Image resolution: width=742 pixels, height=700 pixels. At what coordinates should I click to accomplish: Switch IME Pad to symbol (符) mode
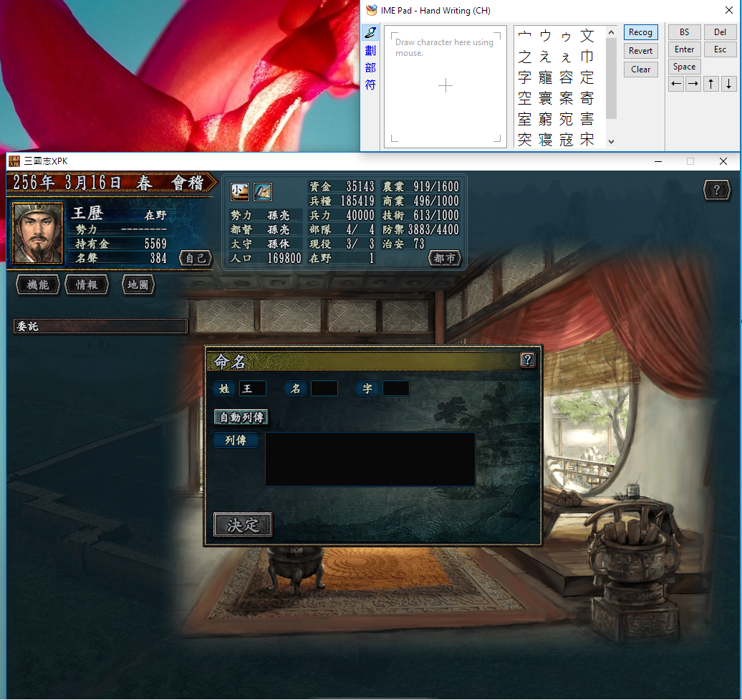370,85
